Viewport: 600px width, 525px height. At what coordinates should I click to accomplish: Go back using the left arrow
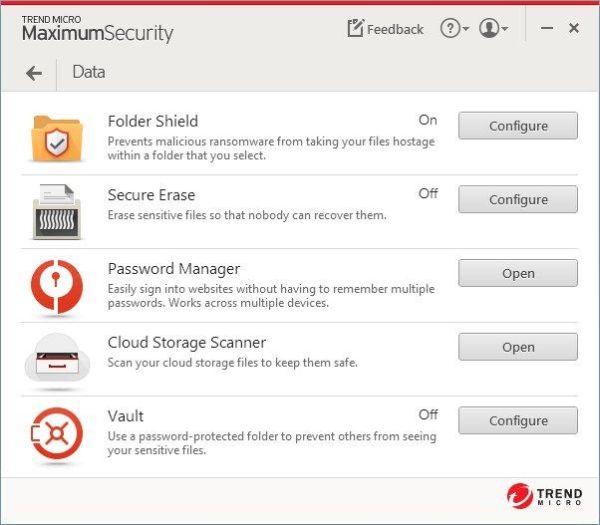click(34, 73)
